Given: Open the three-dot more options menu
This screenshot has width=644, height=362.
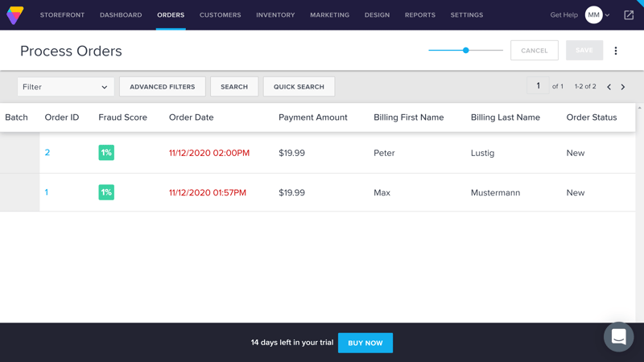Looking at the screenshot, I should coord(616,51).
